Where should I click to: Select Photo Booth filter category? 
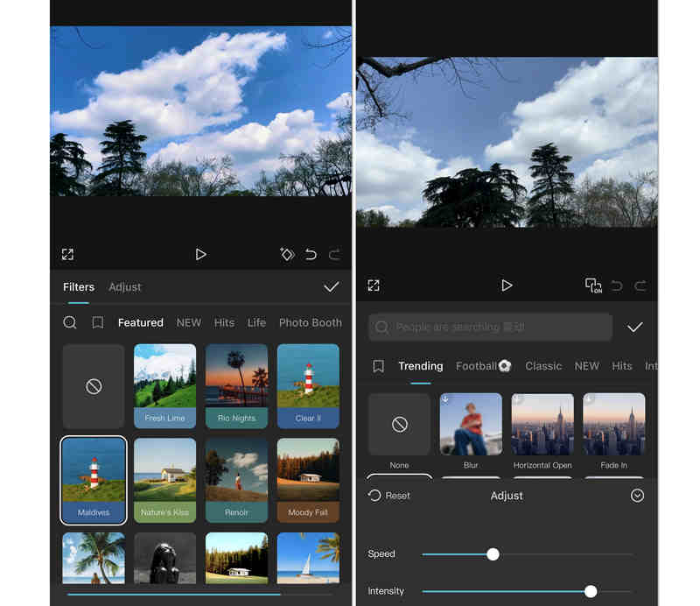coord(311,322)
